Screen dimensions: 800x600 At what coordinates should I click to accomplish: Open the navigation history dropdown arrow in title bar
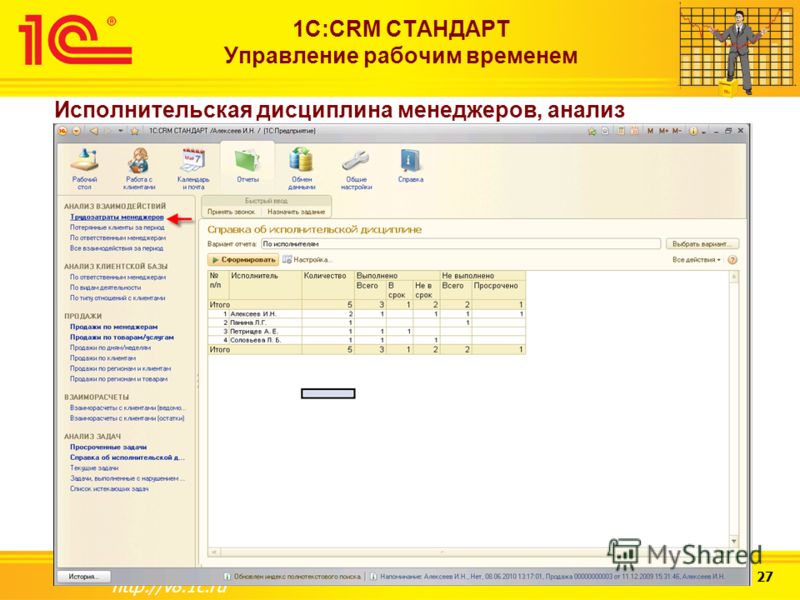tap(120, 131)
